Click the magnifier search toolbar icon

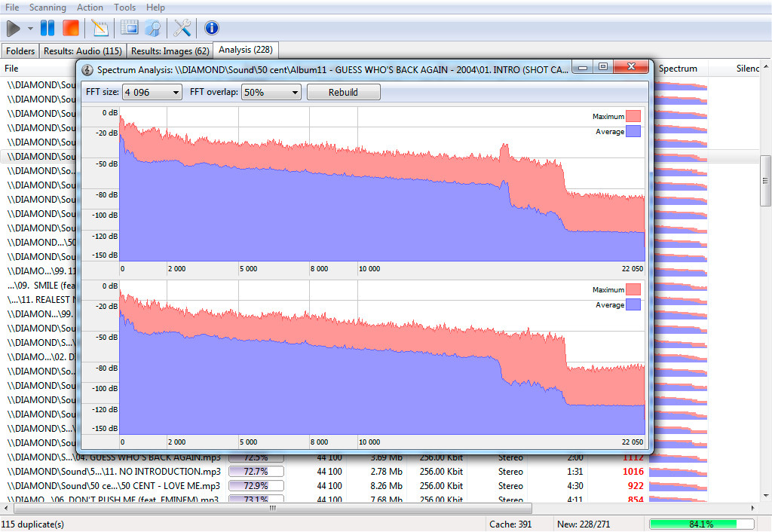[x=152, y=29]
